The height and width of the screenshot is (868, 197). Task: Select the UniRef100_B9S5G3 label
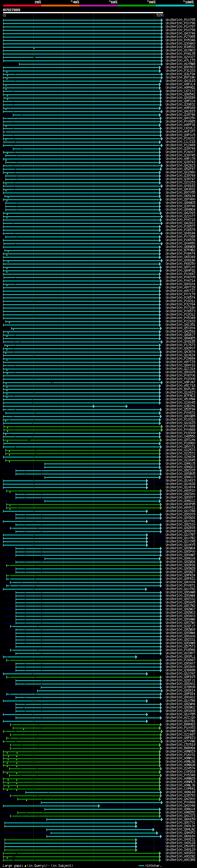click(180, 67)
